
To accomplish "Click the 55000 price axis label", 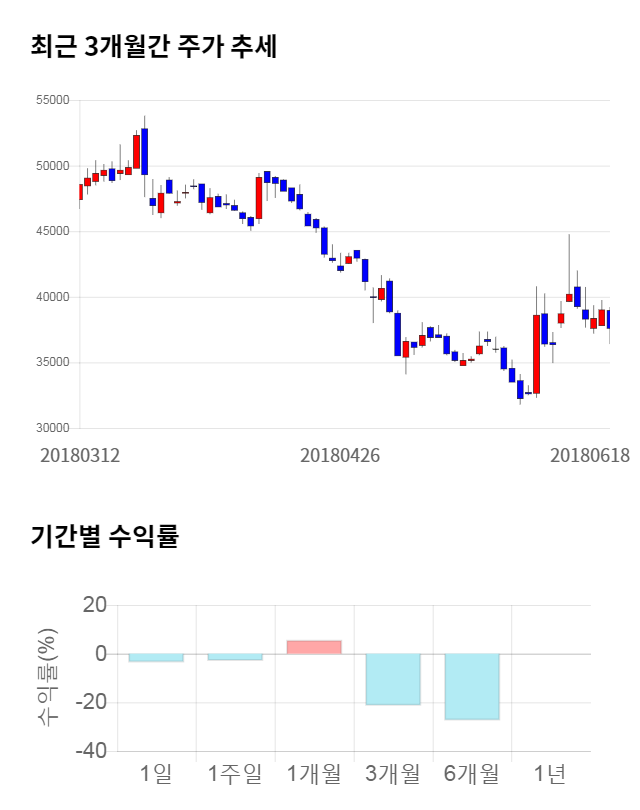I will coord(51,100).
